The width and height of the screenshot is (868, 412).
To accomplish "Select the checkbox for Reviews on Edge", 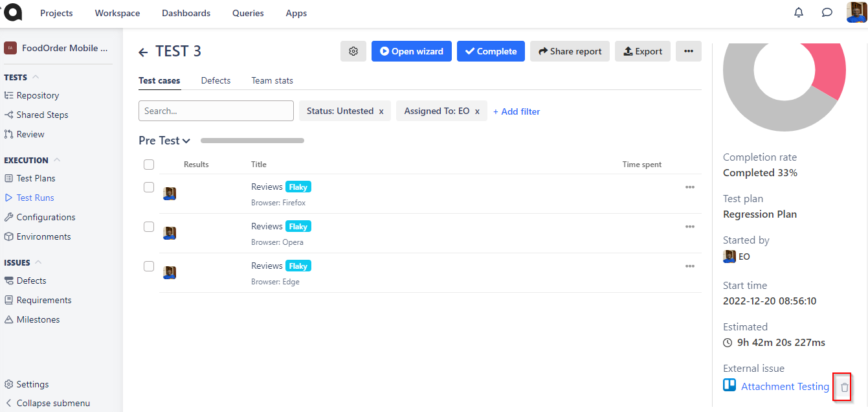I will click(149, 266).
